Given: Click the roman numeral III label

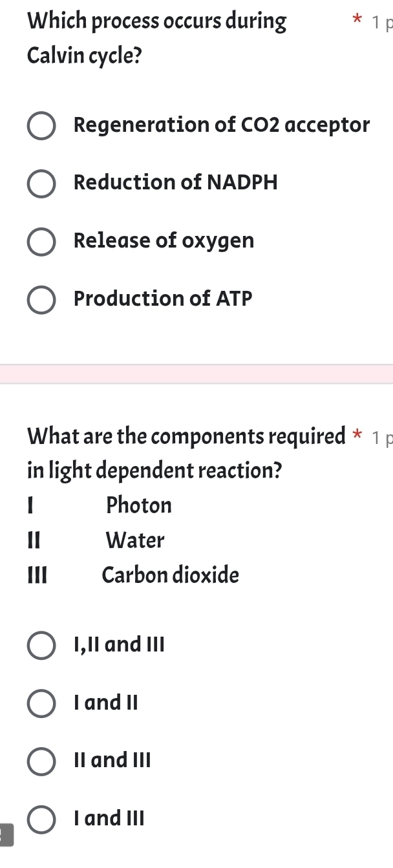Looking at the screenshot, I should click(37, 575).
